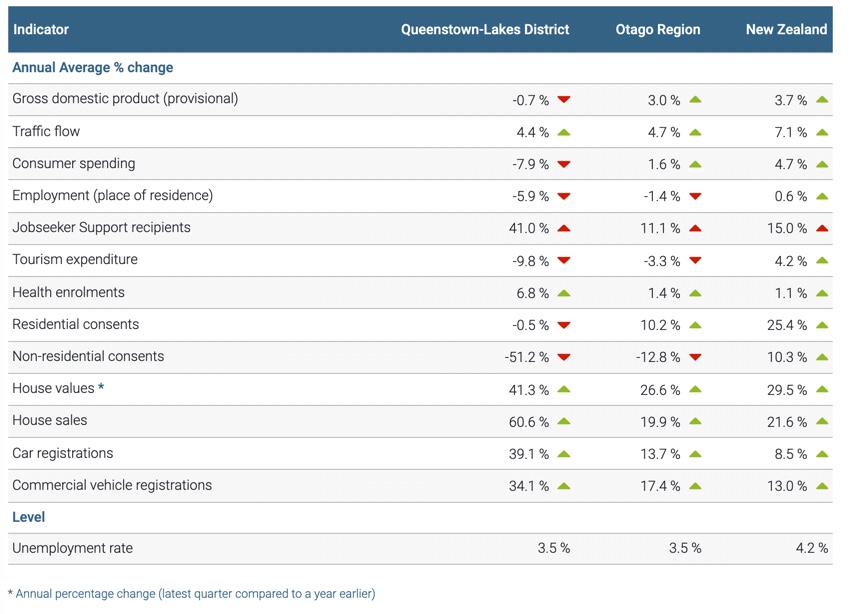Click green up arrow for New Zealand traffic flow
Image resolution: width=857 pixels, height=614 pixels.
point(822,132)
